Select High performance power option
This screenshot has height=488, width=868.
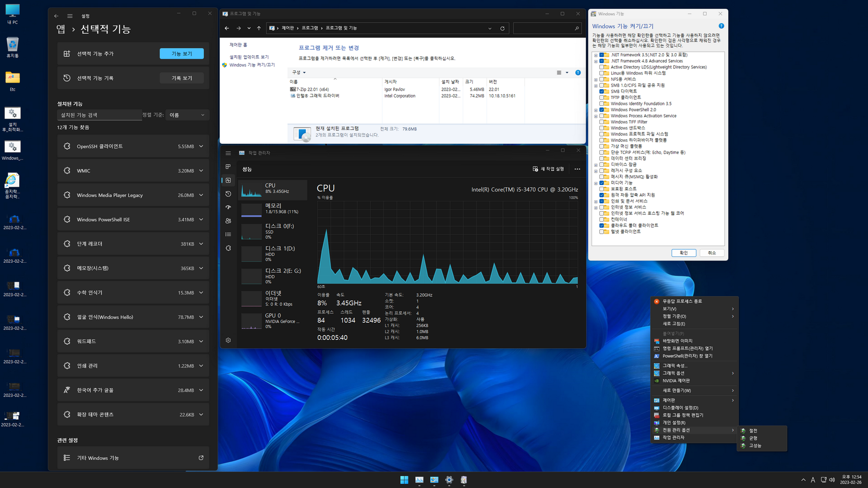point(762,446)
